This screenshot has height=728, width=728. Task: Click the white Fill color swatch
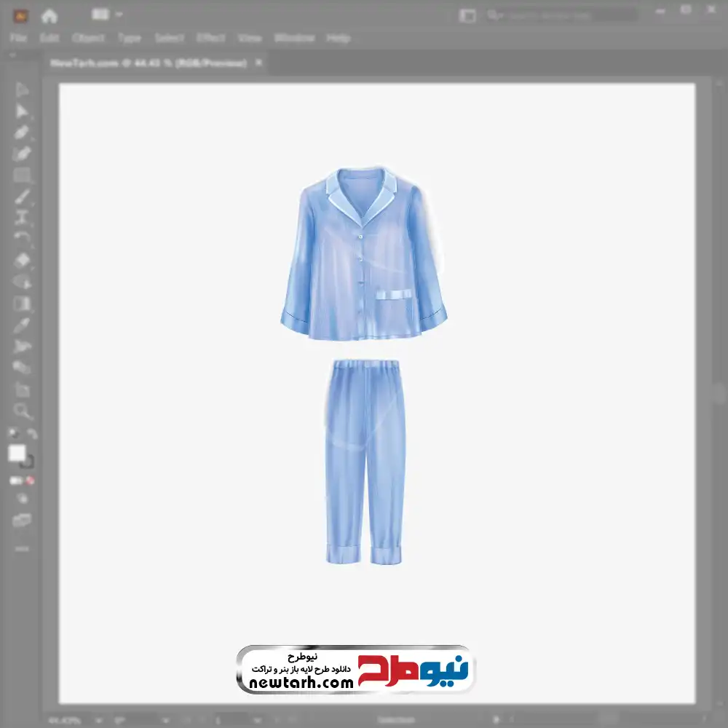pos(17,454)
